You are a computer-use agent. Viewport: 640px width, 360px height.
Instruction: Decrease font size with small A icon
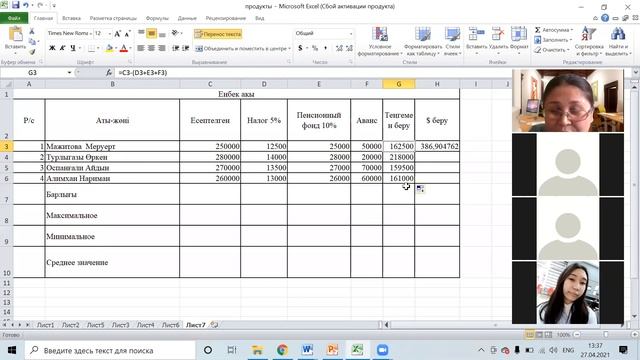point(127,33)
